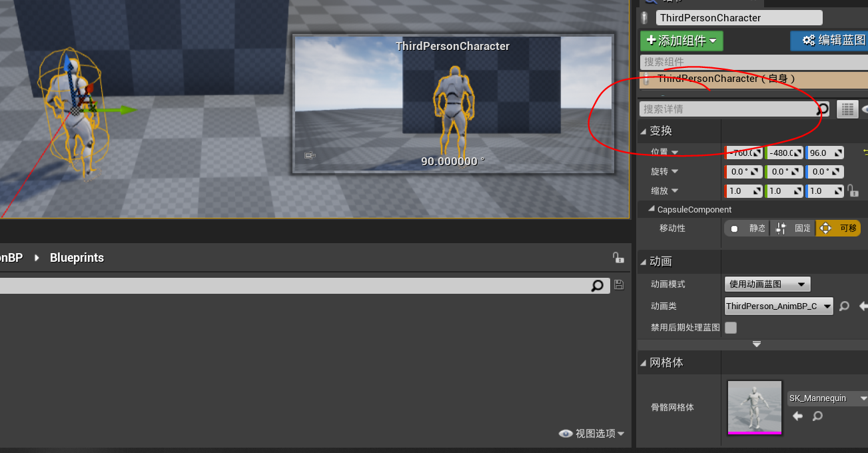
Task: Open the 位置 location type dropdown
Action: 675,153
